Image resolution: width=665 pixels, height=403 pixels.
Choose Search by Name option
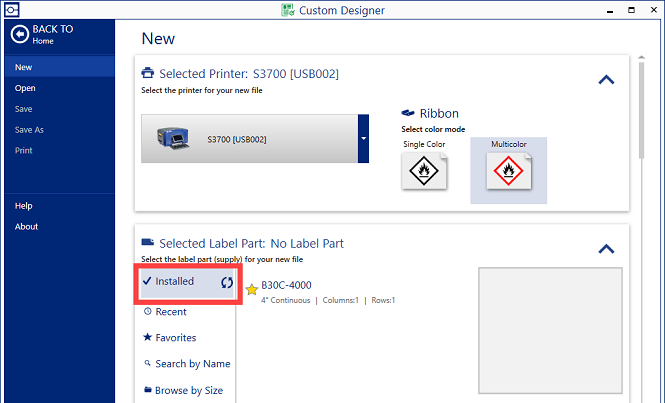[192, 364]
